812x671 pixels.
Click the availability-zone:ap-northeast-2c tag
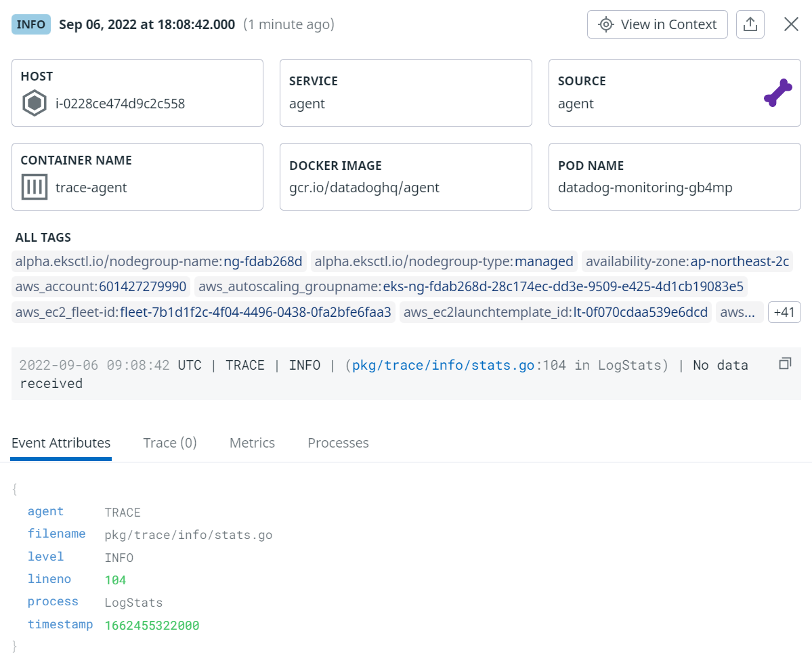[x=687, y=261]
